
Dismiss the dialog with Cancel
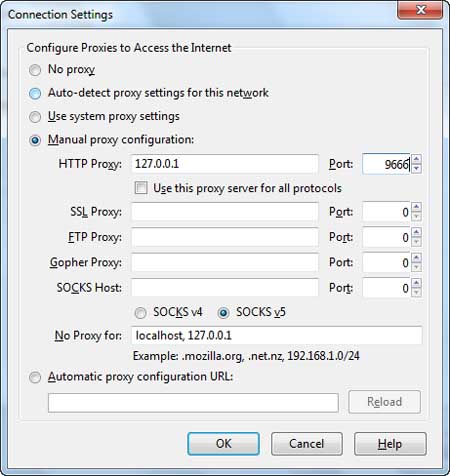coord(307,444)
